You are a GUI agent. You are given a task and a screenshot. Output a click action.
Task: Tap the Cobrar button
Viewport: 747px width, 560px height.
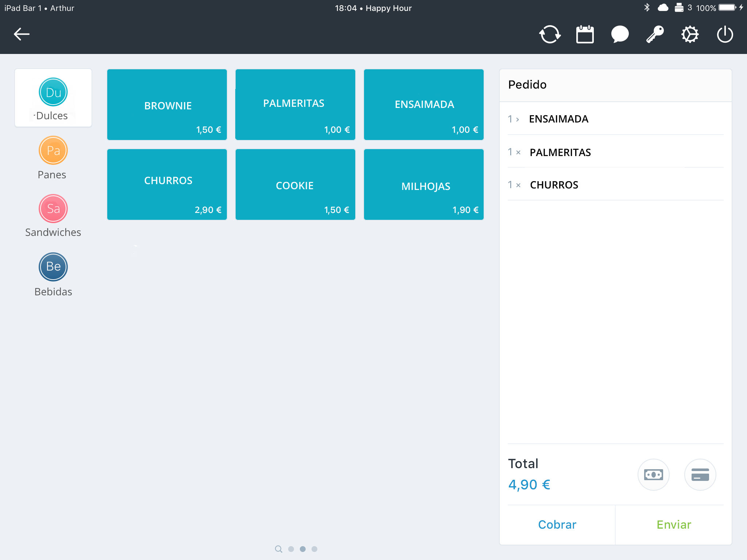click(557, 525)
